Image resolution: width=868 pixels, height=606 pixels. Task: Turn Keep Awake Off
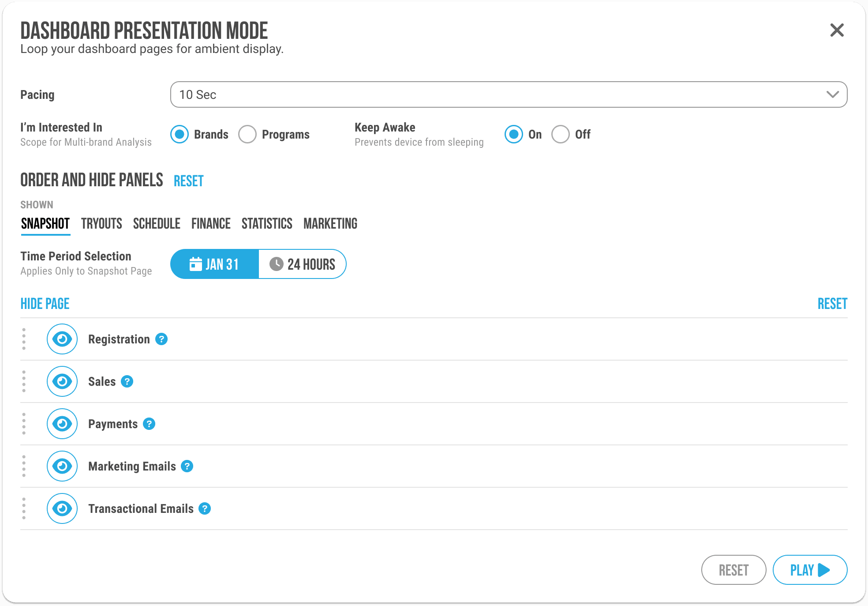tap(561, 134)
